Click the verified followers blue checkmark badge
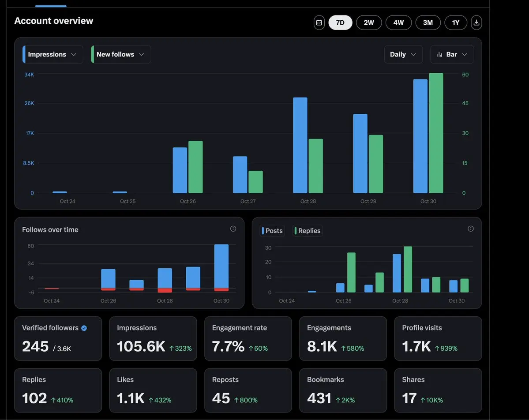529x420 pixels. coord(84,328)
